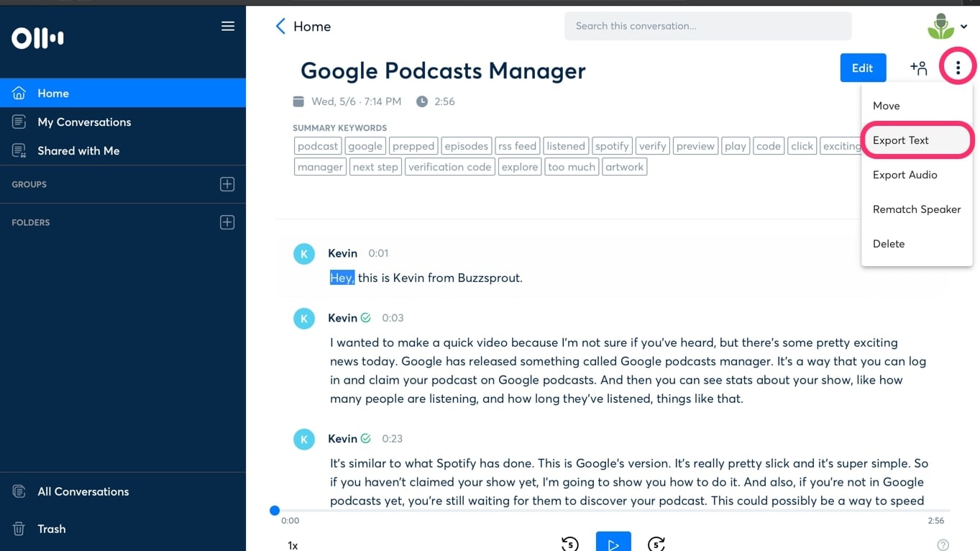Click the 'episodes' keyword tag
980x551 pixels.
[467, 146]
